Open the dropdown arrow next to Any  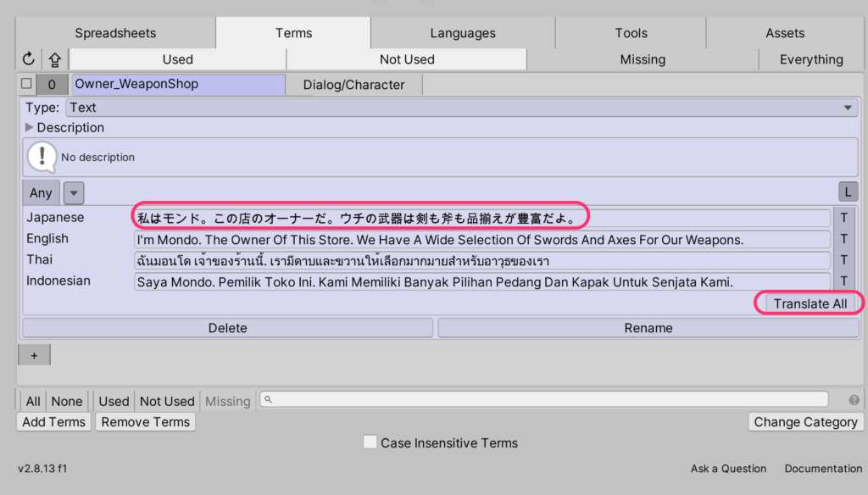(x=74, y=193)
